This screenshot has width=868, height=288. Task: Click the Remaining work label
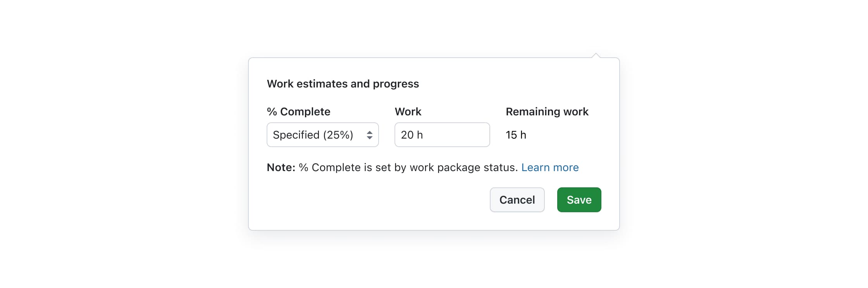point(547,111)
